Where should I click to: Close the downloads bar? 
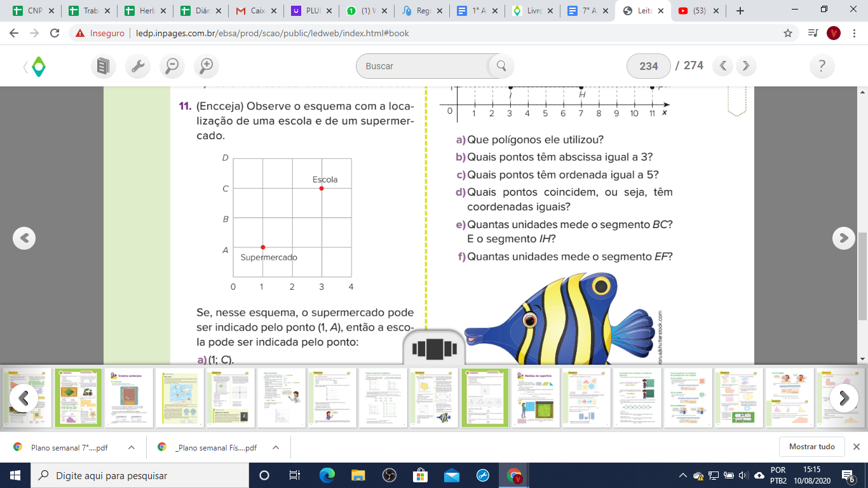coord(856,447)
